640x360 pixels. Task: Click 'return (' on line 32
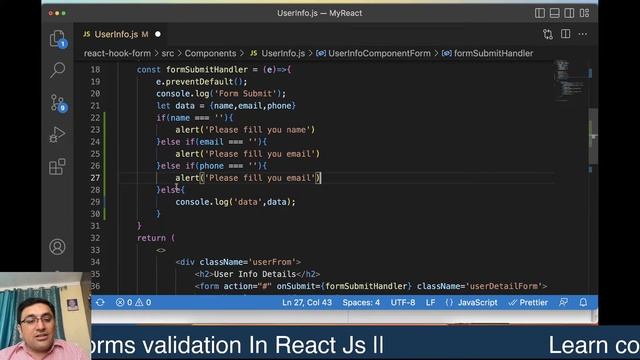pyautogui.click(x=156, y=238)
